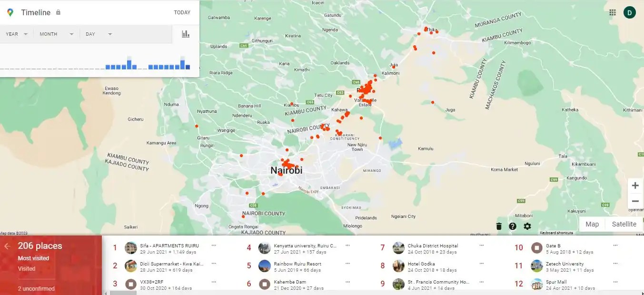Click the Google Maps pin logo
644x295 pixels.
point(10,12)
